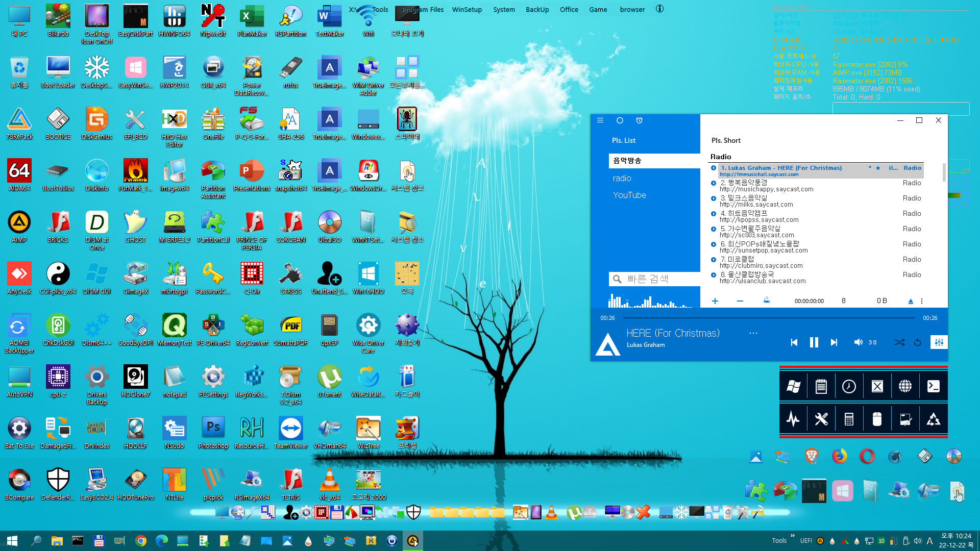Click clock tile in launcher panel
The image size is (980, 551).
[849, 387]
